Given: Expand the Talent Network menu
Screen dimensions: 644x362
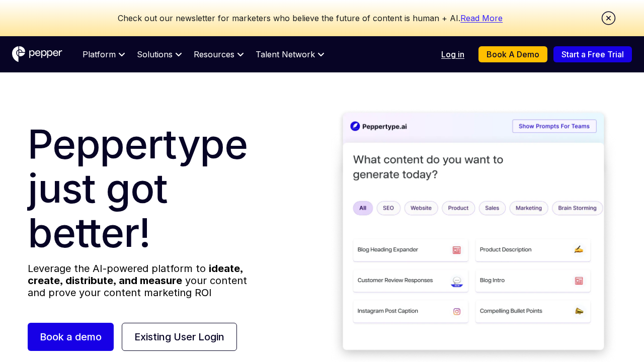Looking at the screenshot, I should tap(289, 54).
